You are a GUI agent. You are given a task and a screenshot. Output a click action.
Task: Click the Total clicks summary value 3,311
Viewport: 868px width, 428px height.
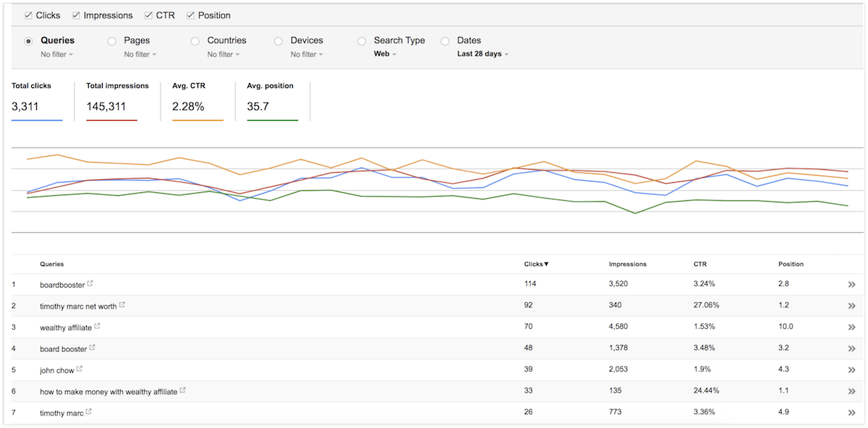point(25,106)
